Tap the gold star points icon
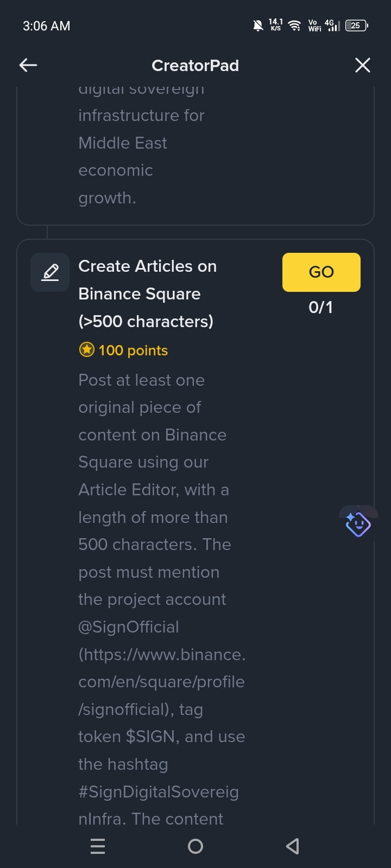391x868 pixels. point(87,350)
